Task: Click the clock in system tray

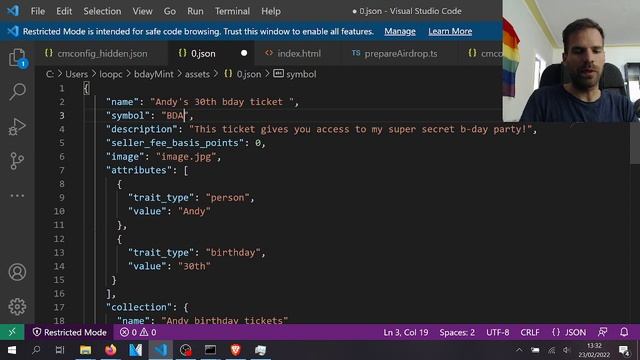Action: 594,350
